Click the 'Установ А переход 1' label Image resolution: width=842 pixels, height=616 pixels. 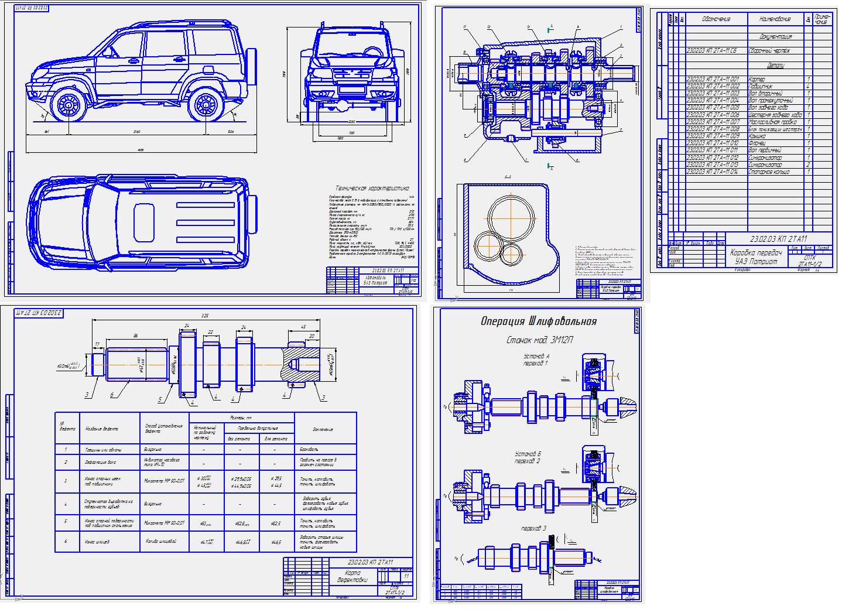coord(536,360)
